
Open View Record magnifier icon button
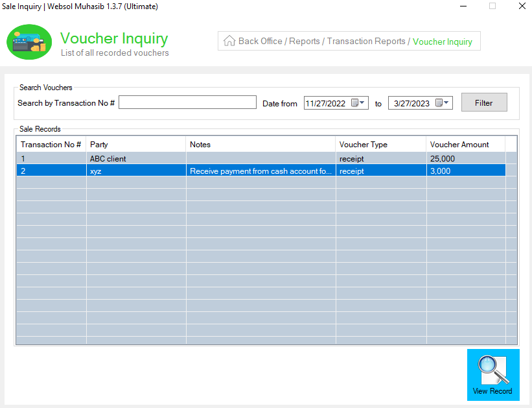[x=493, y=375]
